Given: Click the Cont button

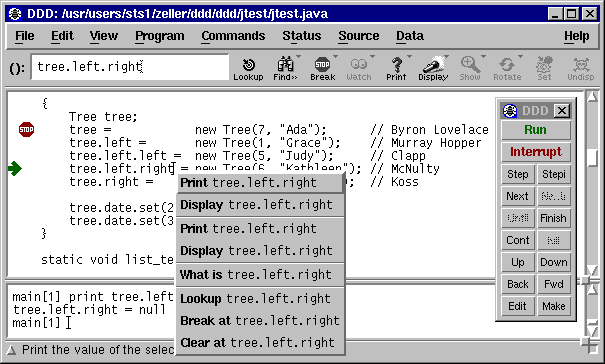Looking at the screenshot, I should click(518, 240).
